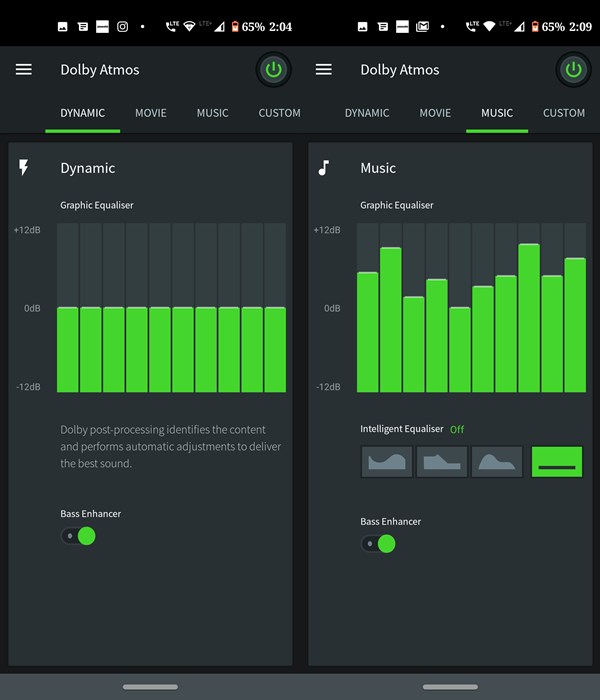Select DYNAMIC tab in left screen

point(83,113)
